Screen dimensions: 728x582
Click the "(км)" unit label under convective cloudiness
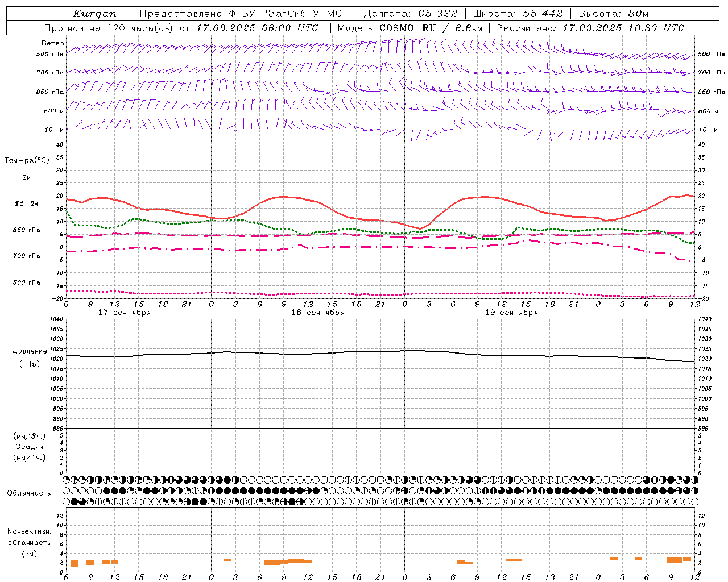(30, 554)
